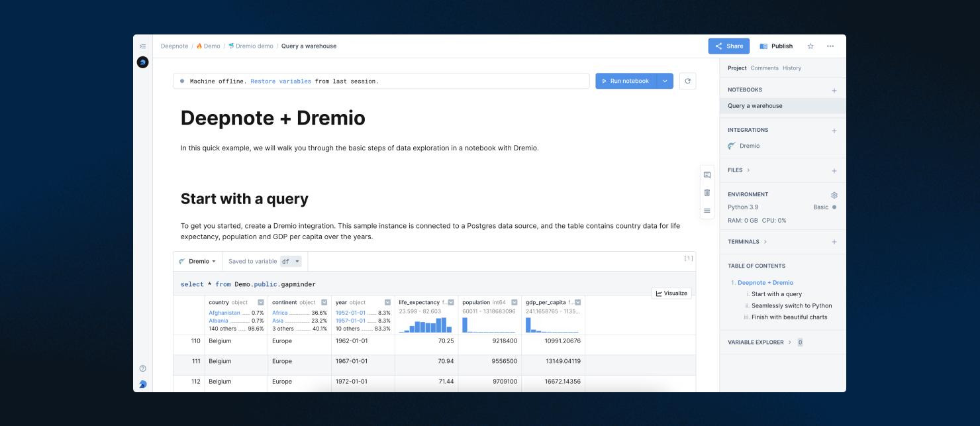Change the df variable name dropdown

tap(291, 262)
